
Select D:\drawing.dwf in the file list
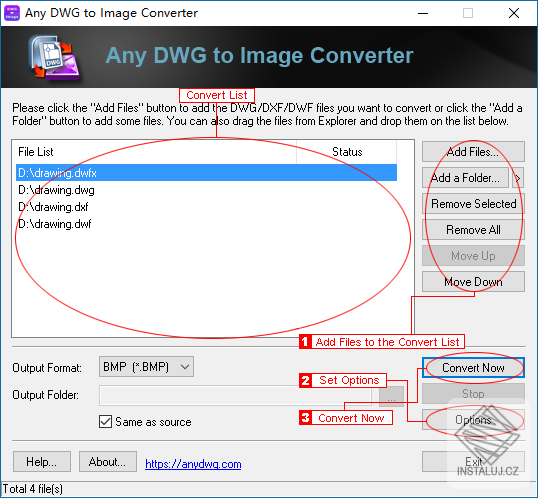click(x=206, y=224)
